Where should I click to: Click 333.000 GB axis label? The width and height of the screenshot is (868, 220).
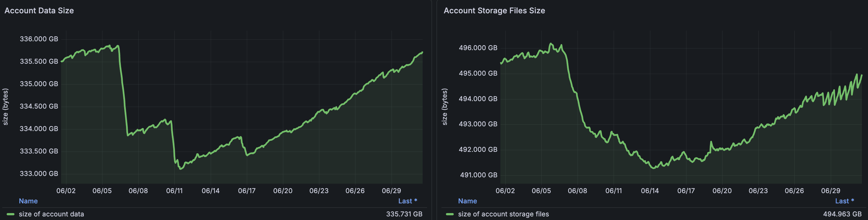coord(39,174)
